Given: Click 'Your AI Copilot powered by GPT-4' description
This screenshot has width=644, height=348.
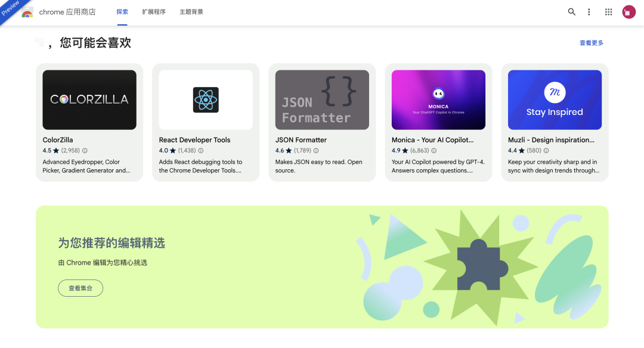Looking at the screenshot, I should pyautogui.click(x=438, y=166).
